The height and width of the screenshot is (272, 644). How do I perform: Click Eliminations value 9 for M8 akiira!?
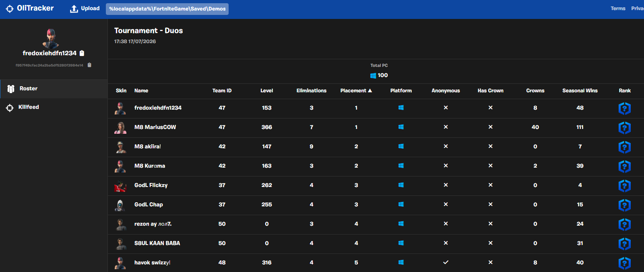[312, 146]
